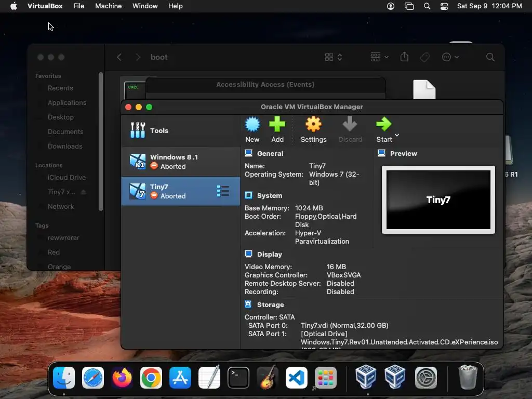The width and height of the screenshot is (532, 399).
Task: Select the Winndows 8.1 virtual machine
Action: pos(180,162)
